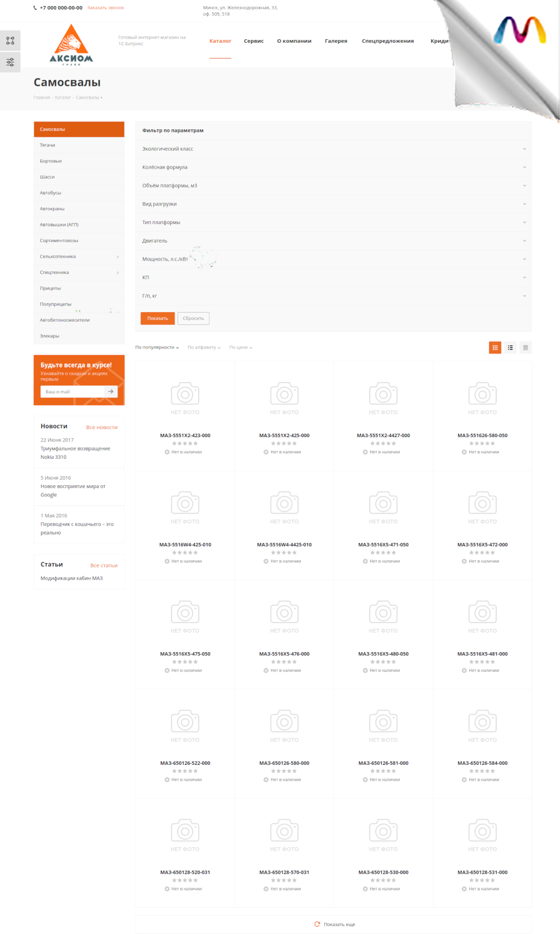Open Сервис menu item
560x934 pixels.
tap(254, 41)
